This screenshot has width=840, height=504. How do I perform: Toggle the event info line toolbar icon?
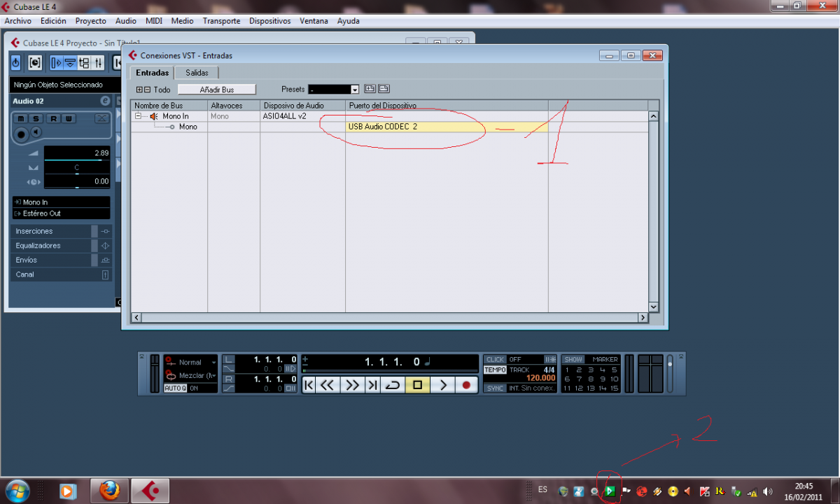click(70, 63)
